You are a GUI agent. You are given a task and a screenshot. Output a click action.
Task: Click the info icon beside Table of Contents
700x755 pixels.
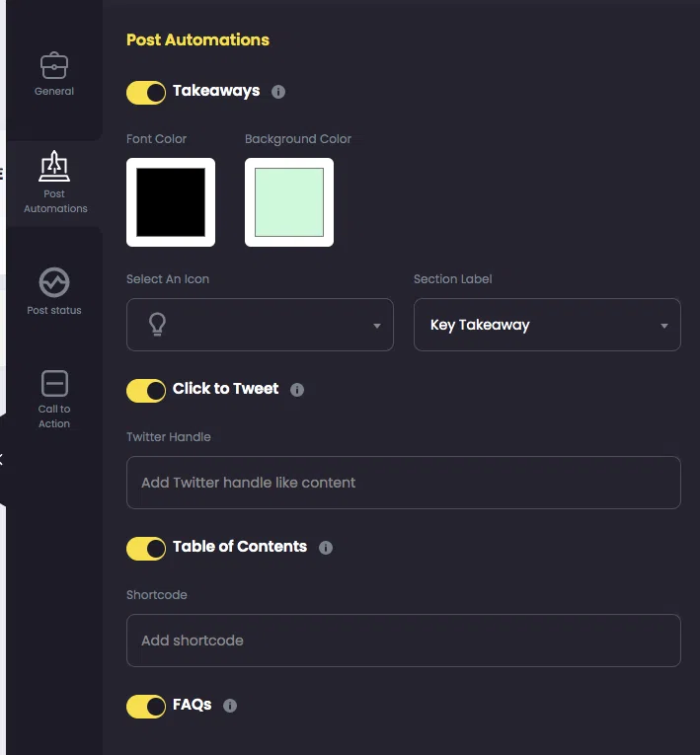point(326,548)
